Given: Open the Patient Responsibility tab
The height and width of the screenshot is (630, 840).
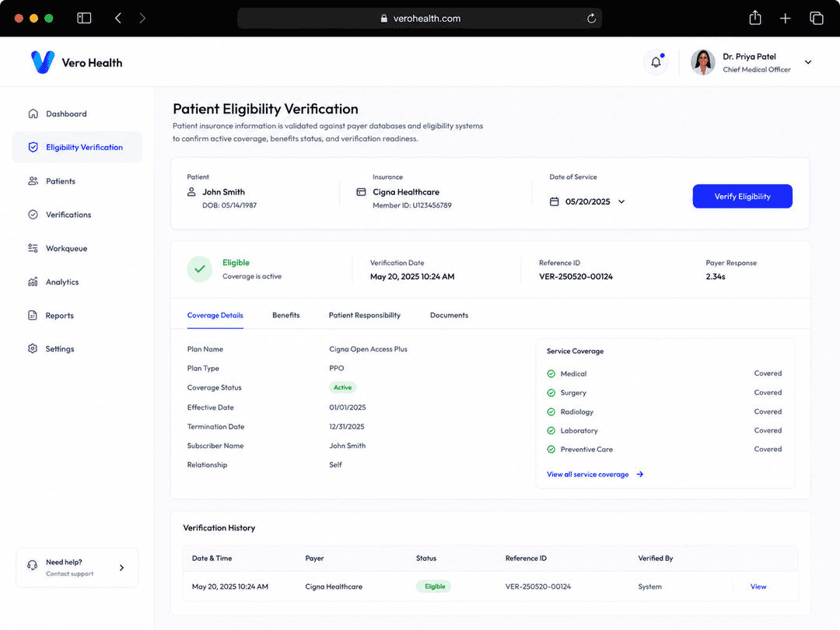Looking at the screenshot, I should click(364, 315).
